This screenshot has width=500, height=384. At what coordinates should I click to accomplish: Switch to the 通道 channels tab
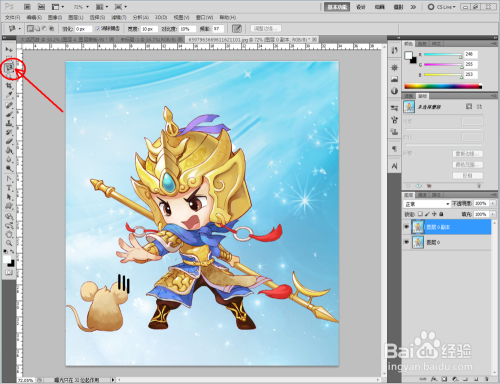click(422, 195)
